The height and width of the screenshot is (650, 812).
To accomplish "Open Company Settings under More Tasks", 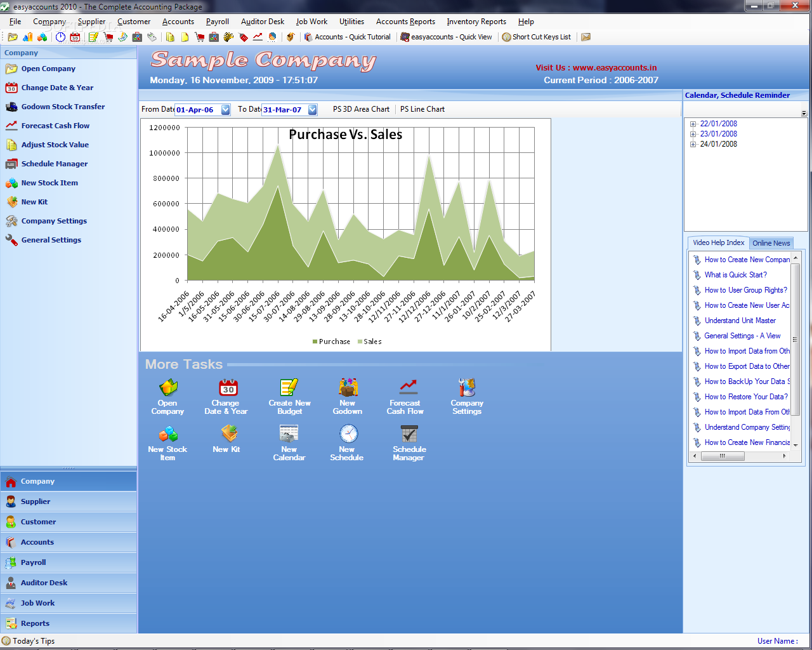I will [467, 397].
